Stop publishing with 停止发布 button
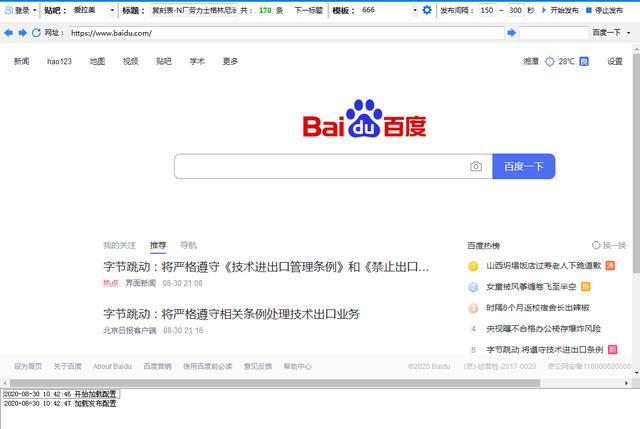640x429 pixels. 604,10
